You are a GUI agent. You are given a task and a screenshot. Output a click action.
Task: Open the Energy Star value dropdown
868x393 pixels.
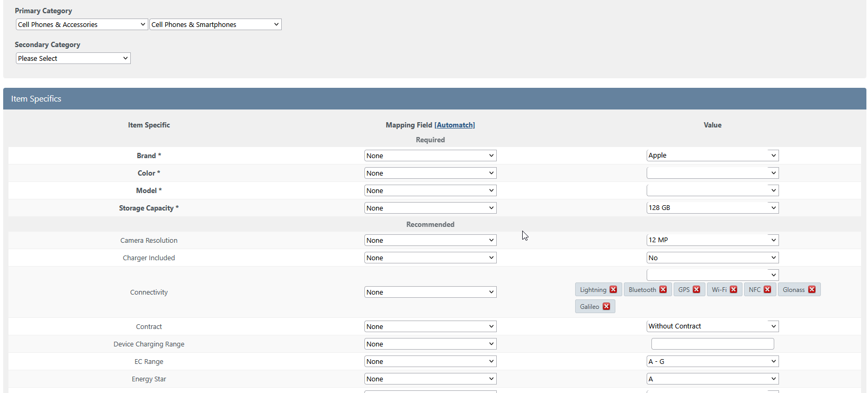coord(712,379)
